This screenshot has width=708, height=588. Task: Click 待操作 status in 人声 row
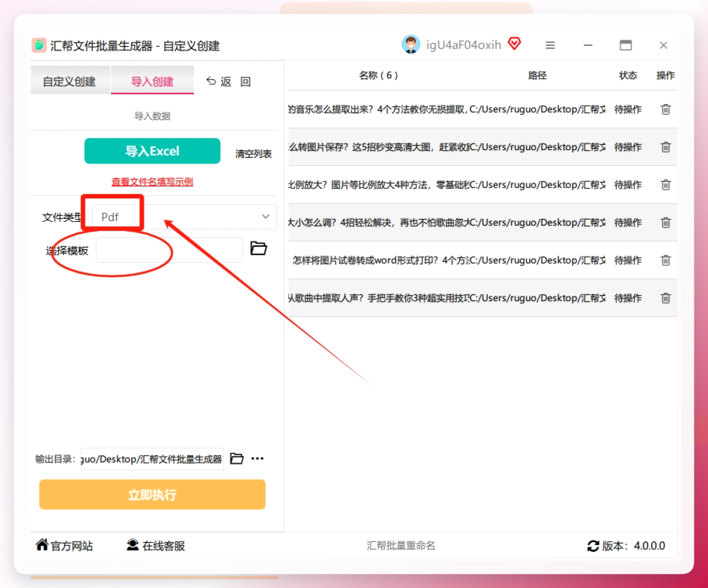(628, 298)
